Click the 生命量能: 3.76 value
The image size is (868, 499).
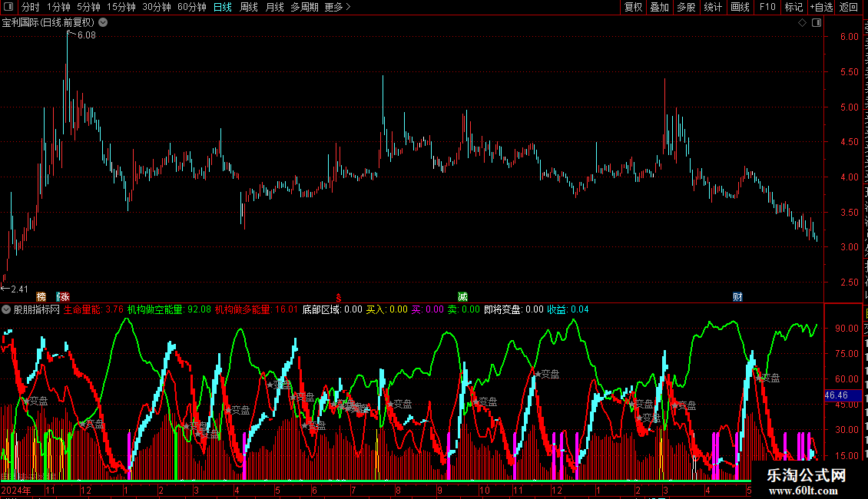point(94,310)
